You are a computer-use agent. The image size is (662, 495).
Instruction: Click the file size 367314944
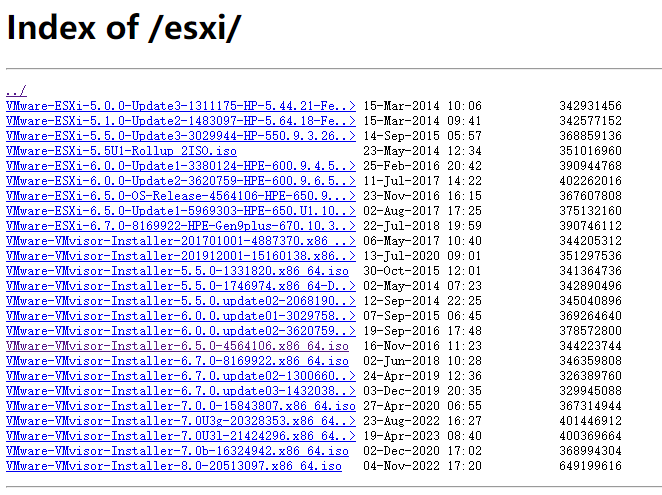tap(590, 406)
